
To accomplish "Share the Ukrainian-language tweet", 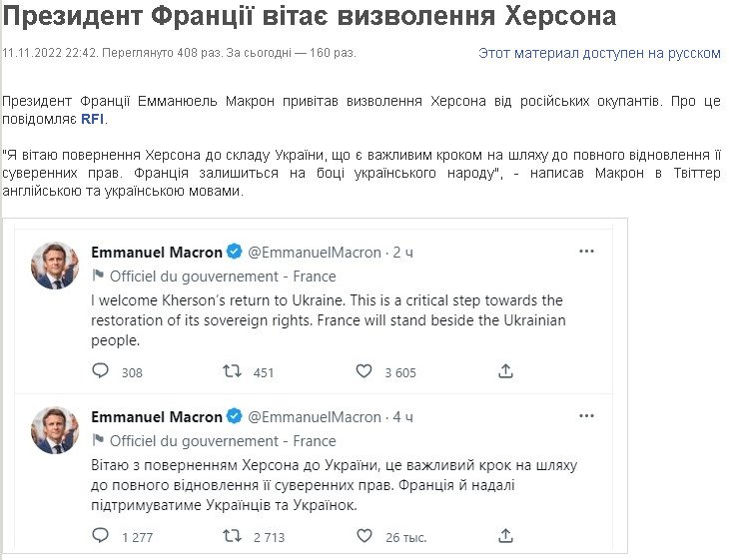I will [x=505, y=536].
